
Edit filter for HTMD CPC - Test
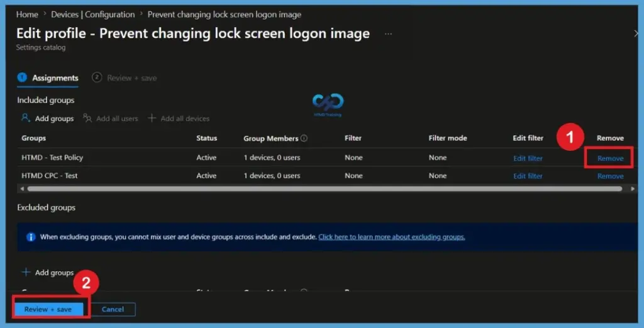click(528, 176)
